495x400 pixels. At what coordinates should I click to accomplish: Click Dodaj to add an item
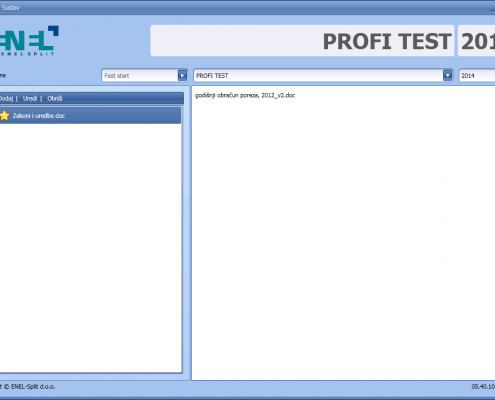tap(6, 98)
